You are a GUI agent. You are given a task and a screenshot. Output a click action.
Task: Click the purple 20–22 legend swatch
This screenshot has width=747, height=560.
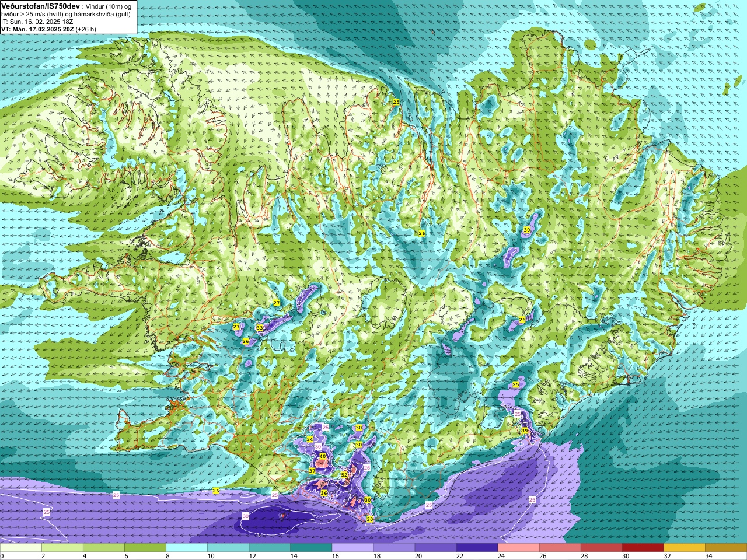[x=435, y=548]
